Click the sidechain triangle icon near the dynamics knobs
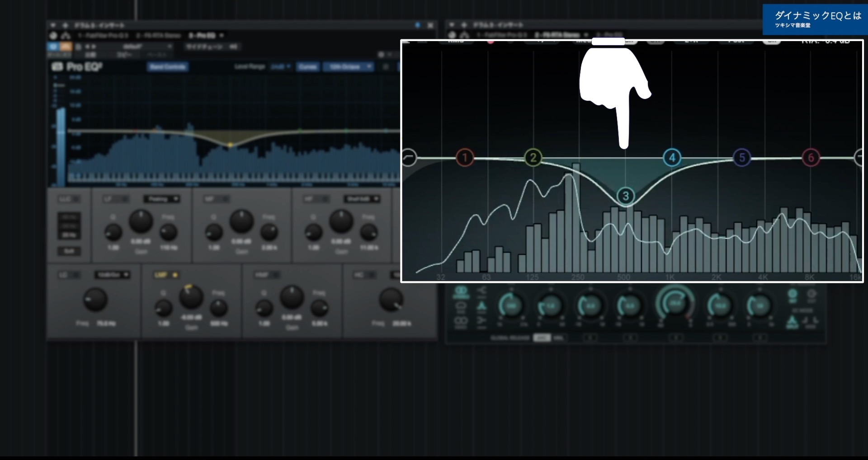The image size is (868, 460). pos(482,306)
